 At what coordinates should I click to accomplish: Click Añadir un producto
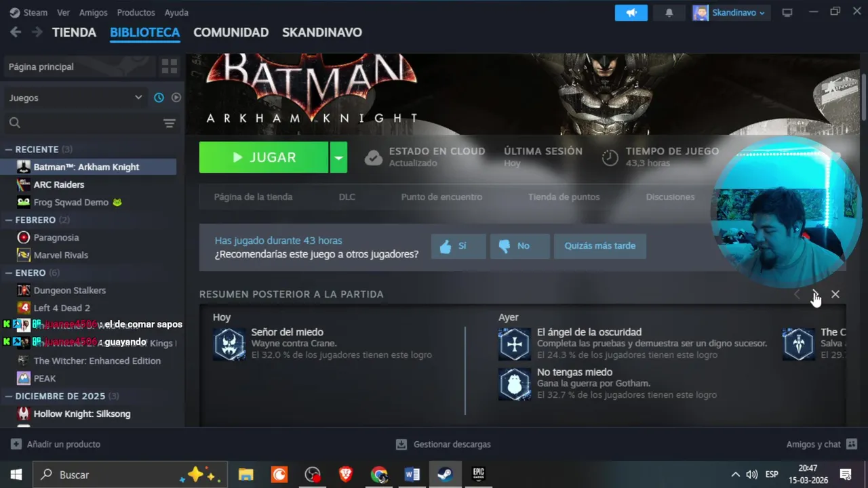tap(56, 444)
